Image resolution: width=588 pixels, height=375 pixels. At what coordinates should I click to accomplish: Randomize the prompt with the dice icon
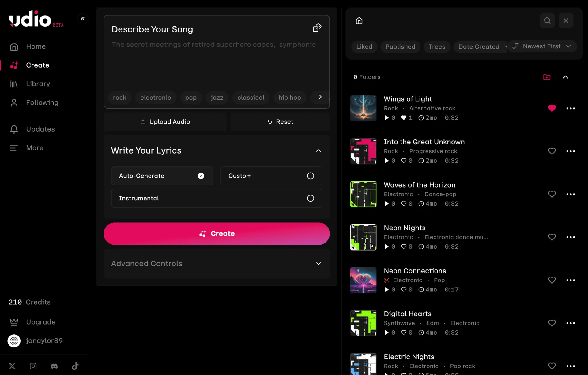[x=317, y=27]
